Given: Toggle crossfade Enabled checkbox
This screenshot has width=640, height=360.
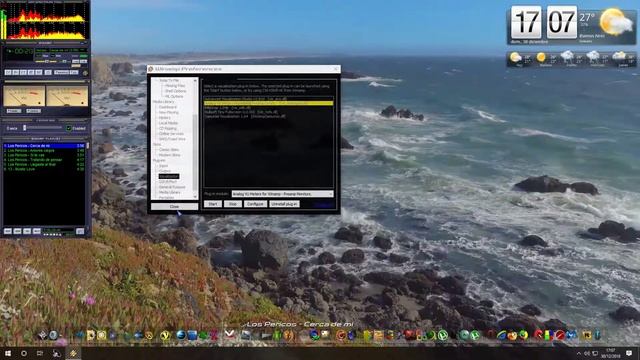Looking at the screenshot, I should click(x=69, y=128).
